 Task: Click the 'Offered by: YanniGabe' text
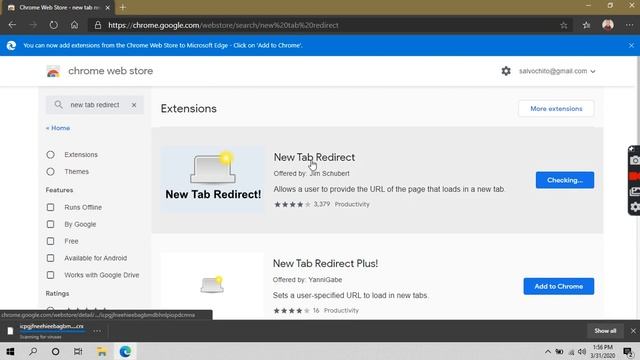(x=307, y=280)
